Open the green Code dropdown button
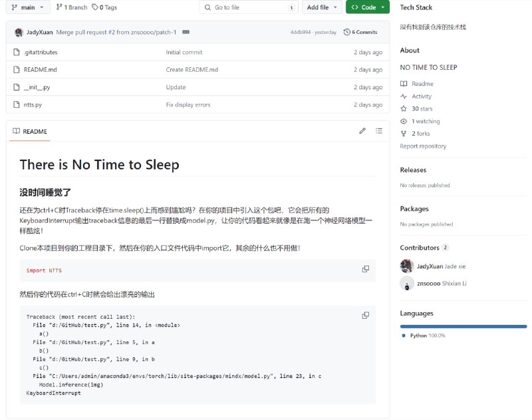This screenshot has height=420, width=532. tap(367, 7)
